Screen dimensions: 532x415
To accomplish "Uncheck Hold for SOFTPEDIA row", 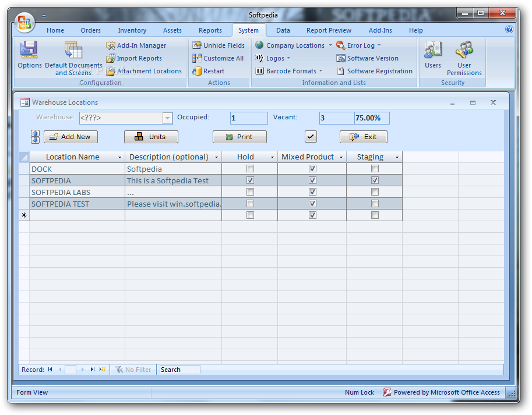I will pyautogui.click(x=250, y=180).
